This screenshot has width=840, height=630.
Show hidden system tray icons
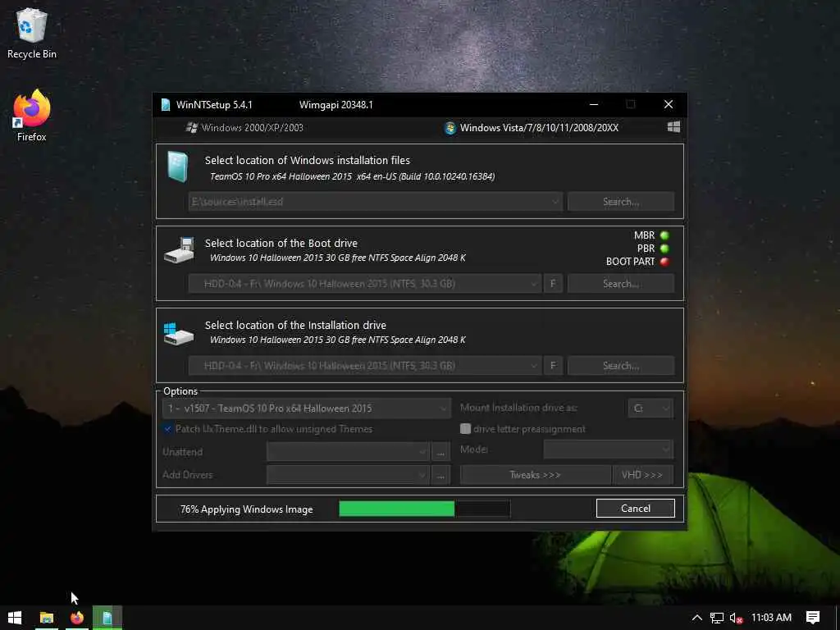click(x=696, y=618)
